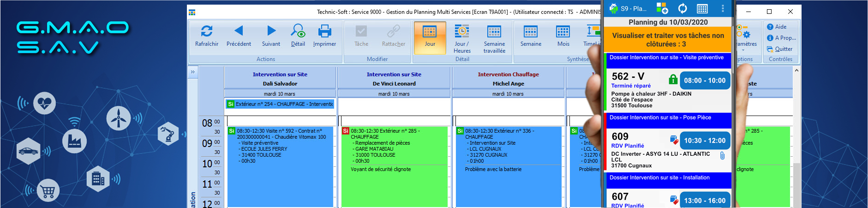
Task: Tap the calendar icon in phone app
Action: (x=702, y=8)
